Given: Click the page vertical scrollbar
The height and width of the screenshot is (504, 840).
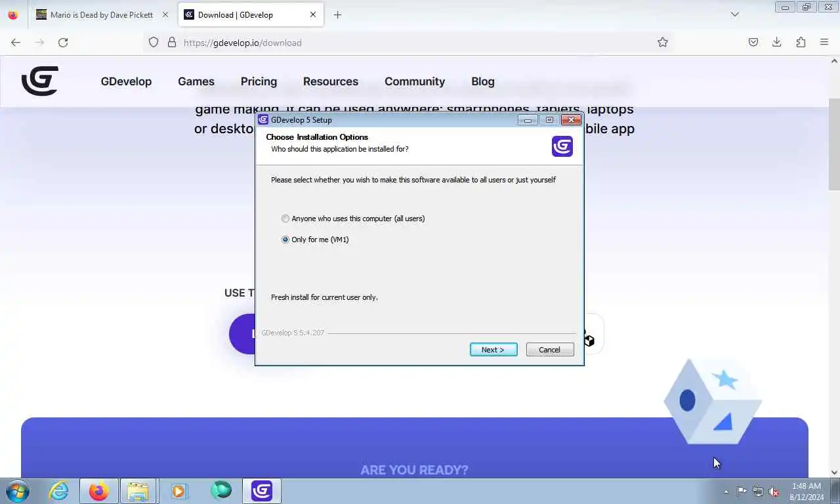Looking at the screenshot, I should [x=834, y=144].
